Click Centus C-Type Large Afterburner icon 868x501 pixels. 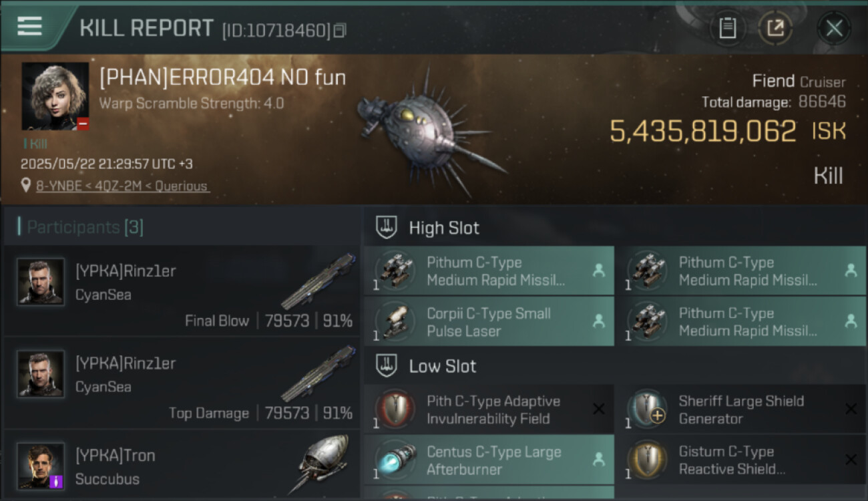click(395, 460)
